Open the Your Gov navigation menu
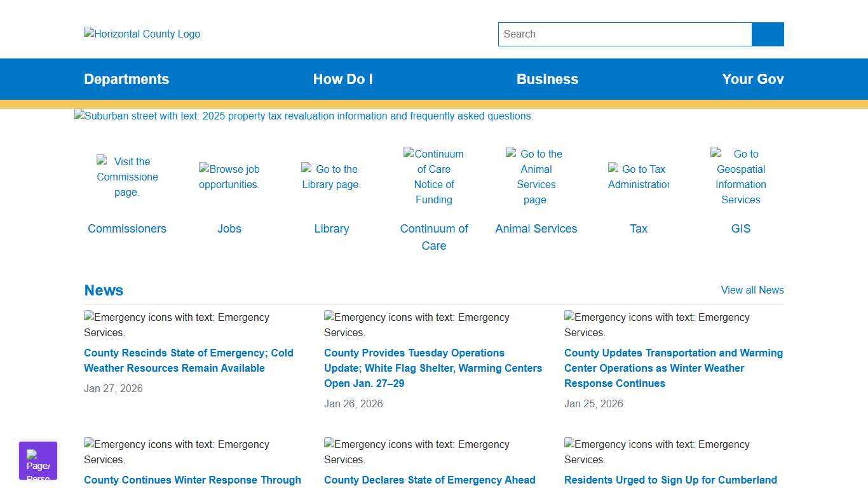Viewport: 868px width, 488px height. 752,79
